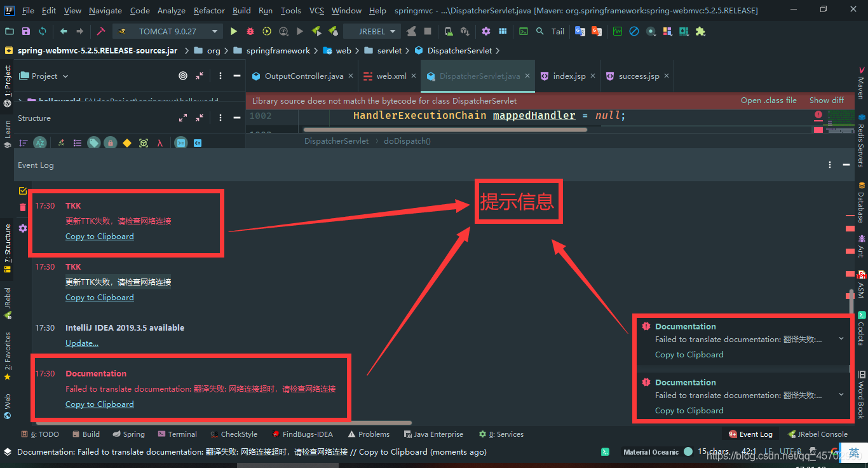Toggle Autoscroll to Source in Structure
This screenshot has height=468, width=868.
(181, 143)
